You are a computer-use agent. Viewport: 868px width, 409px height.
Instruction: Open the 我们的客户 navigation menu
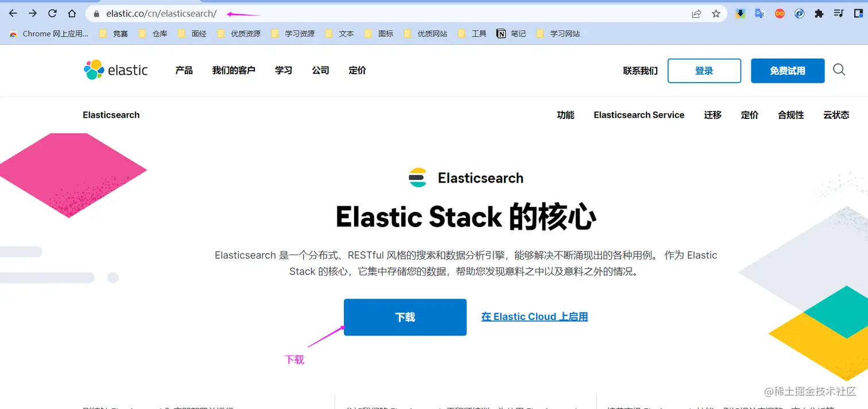pos(234,70)
